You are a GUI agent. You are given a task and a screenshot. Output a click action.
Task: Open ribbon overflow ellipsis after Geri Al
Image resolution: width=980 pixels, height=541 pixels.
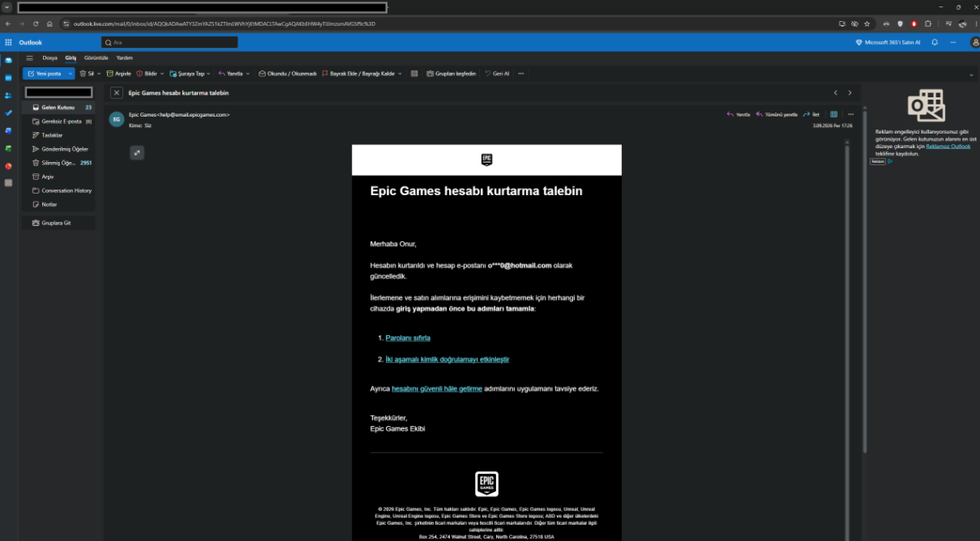click(520, 74)
